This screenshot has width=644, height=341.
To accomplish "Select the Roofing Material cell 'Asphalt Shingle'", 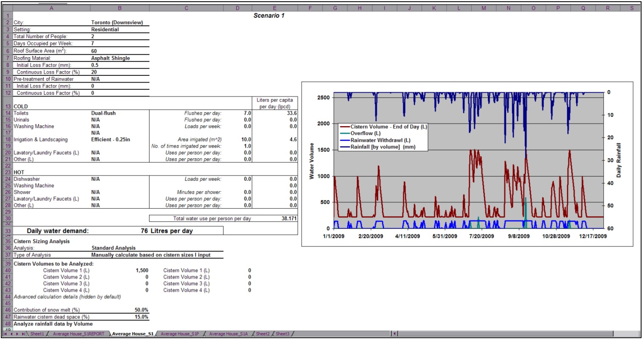I will pos(111,58).
